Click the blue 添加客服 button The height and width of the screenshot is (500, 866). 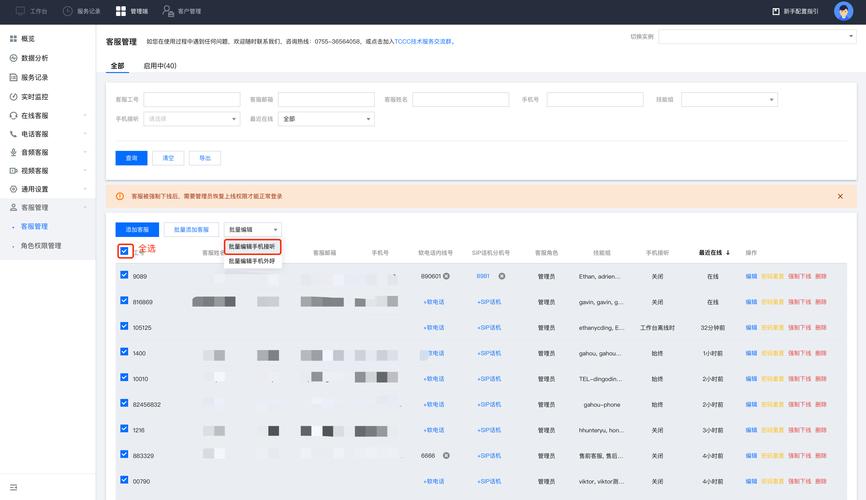(137, 229)
